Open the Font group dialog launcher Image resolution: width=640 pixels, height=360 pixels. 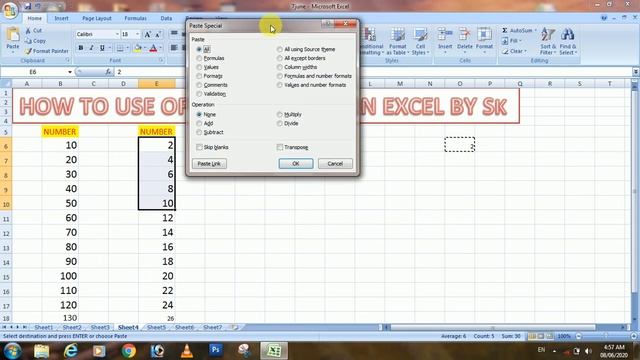(x=161, y=60)
